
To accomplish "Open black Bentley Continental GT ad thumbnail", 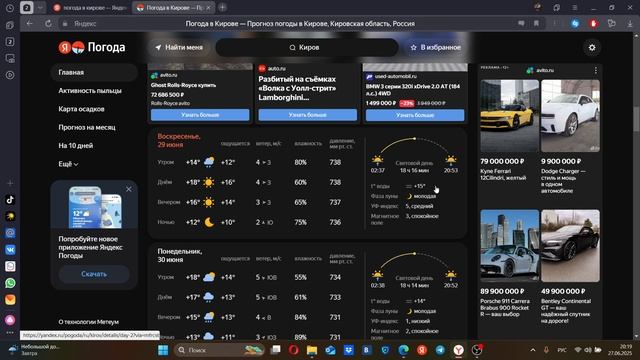I will 570,246.
